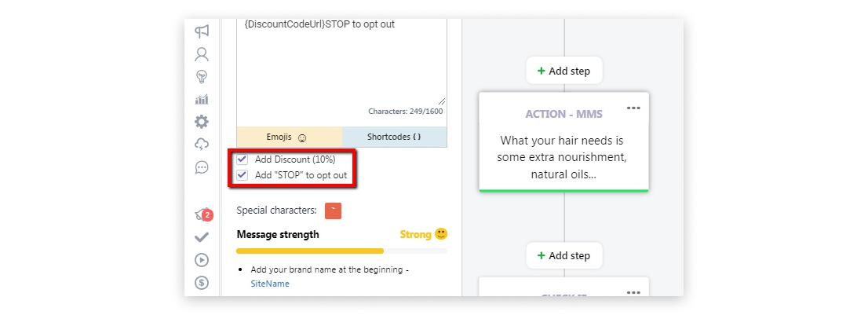868x315 pixels.
Task: Open the megaphone campaigns icon in sidebar
Action: click(x=202, y=31)
